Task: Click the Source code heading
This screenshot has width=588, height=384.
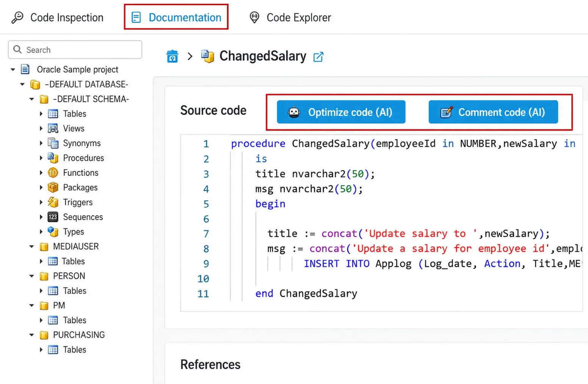Action: point(213,111)
